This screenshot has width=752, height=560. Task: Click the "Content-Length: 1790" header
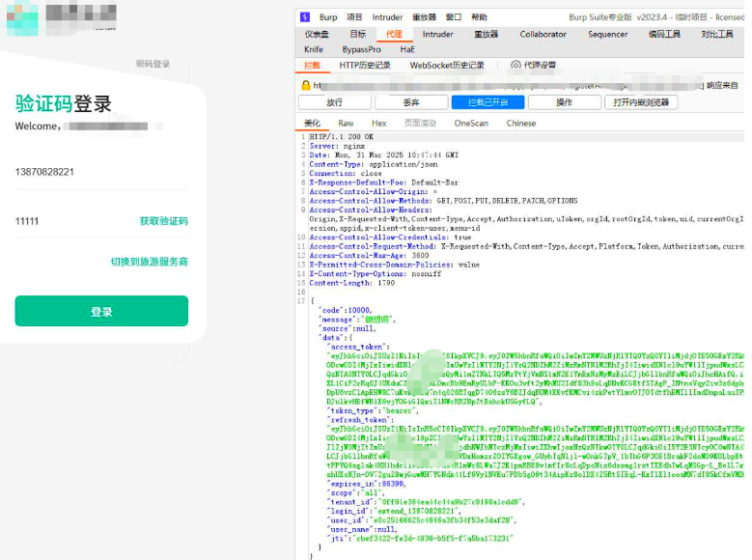click(x=352, y=283)
